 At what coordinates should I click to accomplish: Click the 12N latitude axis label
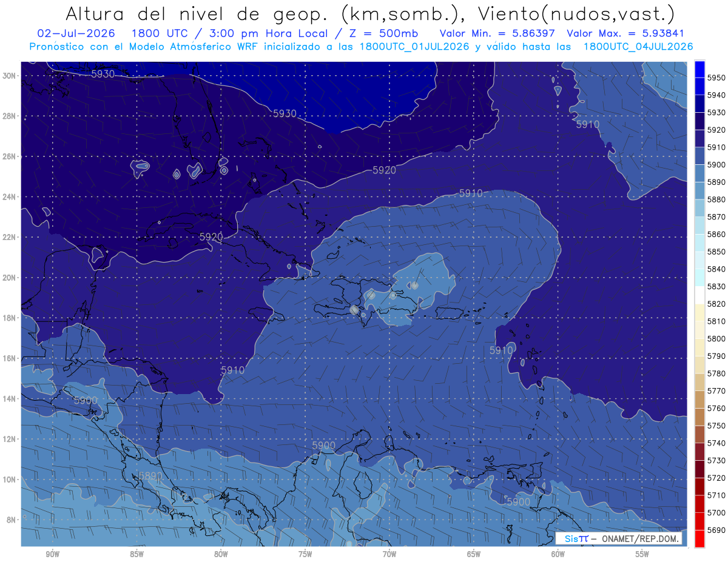pyautogui.click(x=8, y=439)
